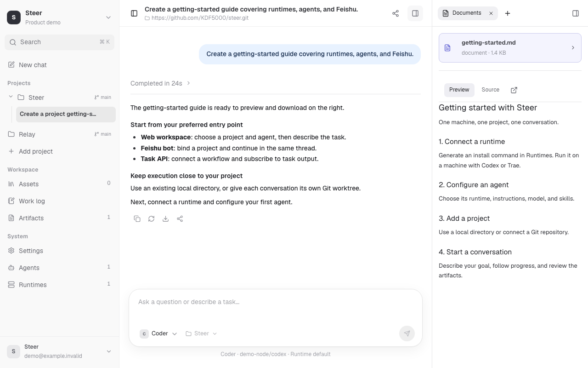Collapse the Steer project tree

pos(11,97)
